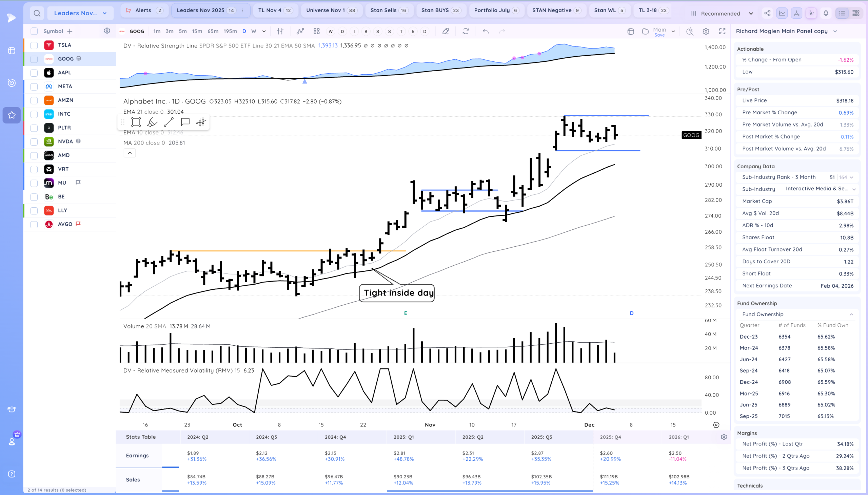Viewport: 868px width, 495px height.
Task: Toggle the select-all Symbol checkbox
Action: click(34, 31)
